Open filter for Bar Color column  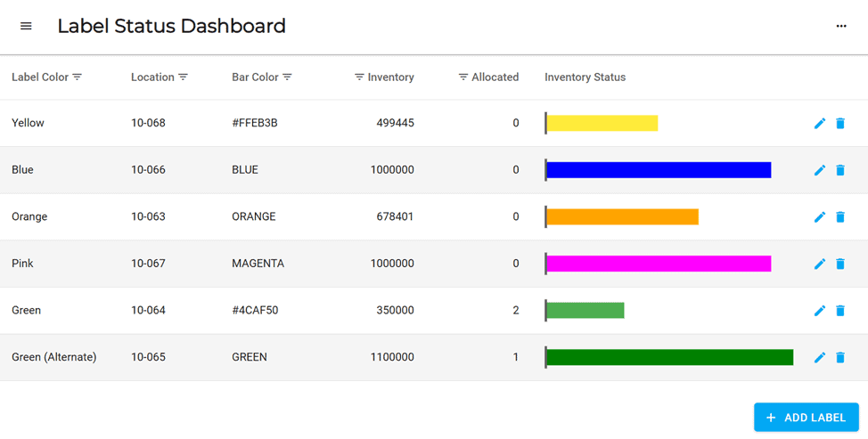[288, 77]
